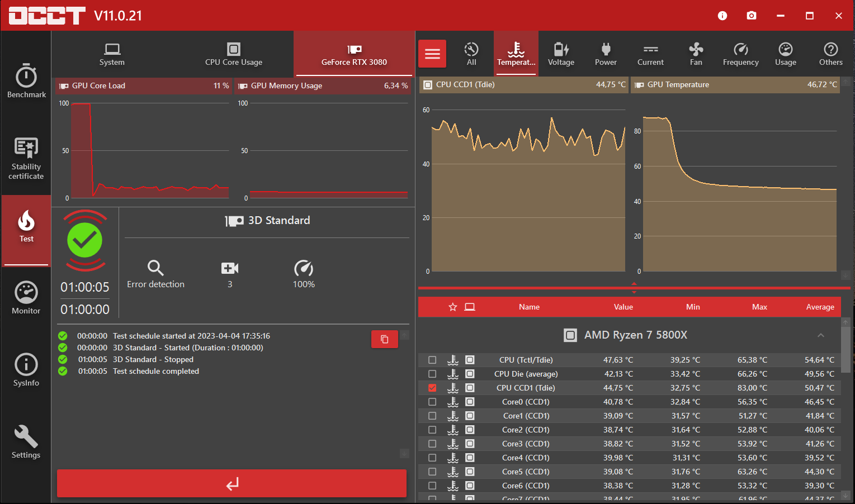This screenshot has width=855, height=504.
Task: Open the SysInfo section
Action: click(26, 370)
